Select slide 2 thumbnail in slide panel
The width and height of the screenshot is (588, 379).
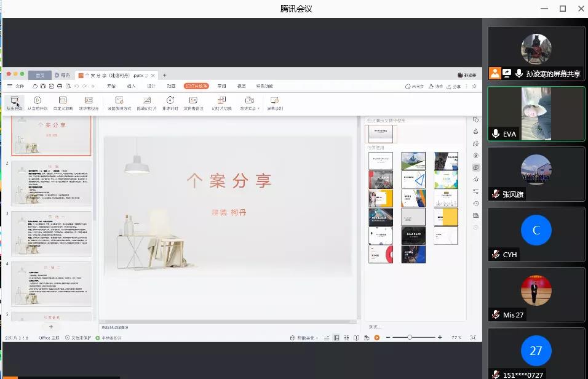coord(50,183)
